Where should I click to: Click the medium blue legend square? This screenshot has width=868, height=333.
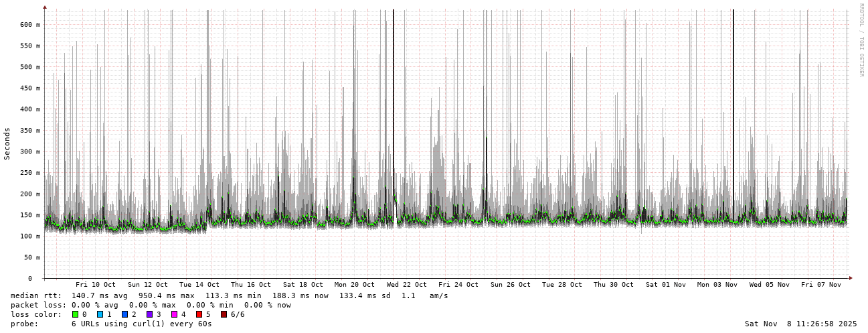point(124,314)
